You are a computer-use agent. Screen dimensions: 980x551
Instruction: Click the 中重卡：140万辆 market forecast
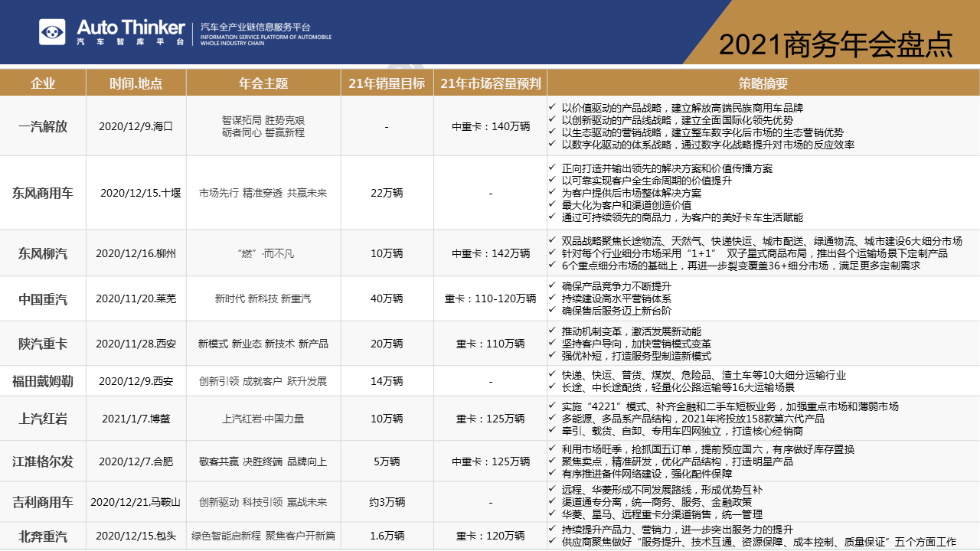[490, 126]
